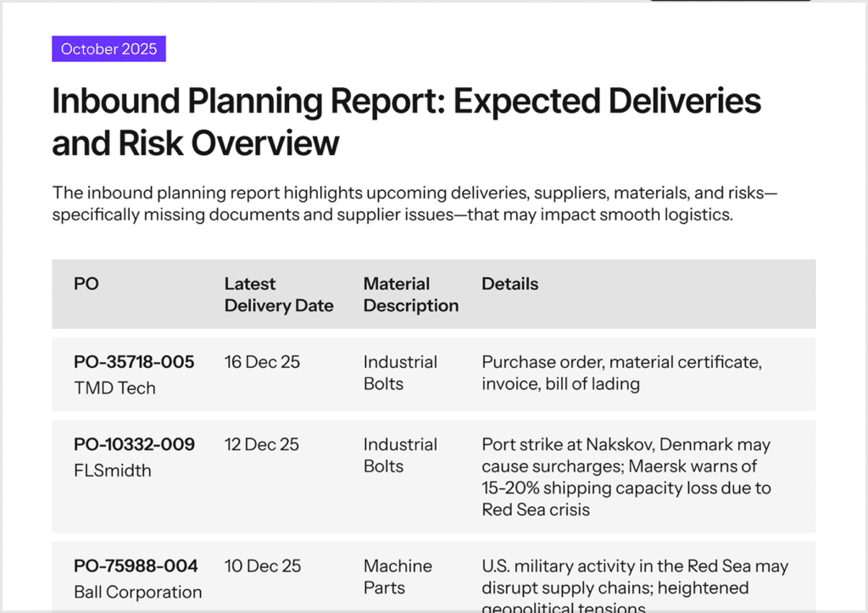868x613 pixels.
Task: Click the Latest Delivery Date column header
Action: [x=279, y=294]
